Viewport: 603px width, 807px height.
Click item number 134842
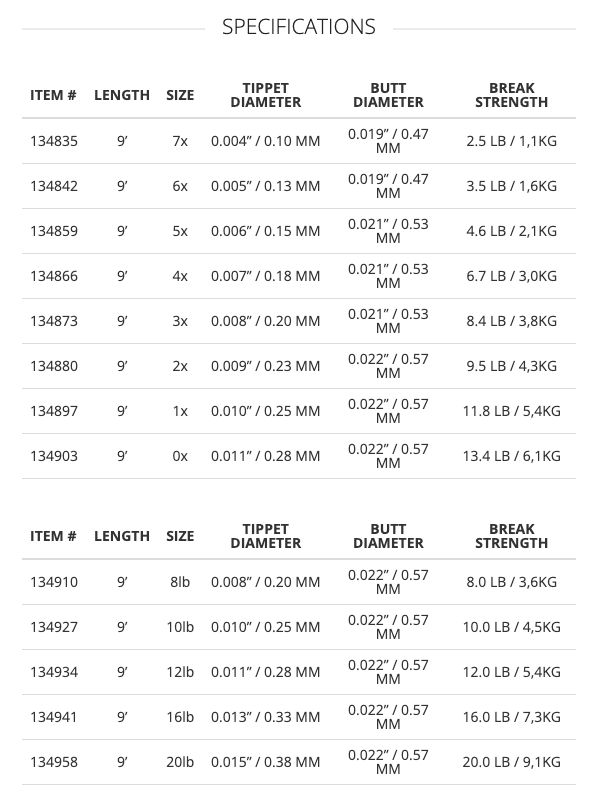coord(54,186)
